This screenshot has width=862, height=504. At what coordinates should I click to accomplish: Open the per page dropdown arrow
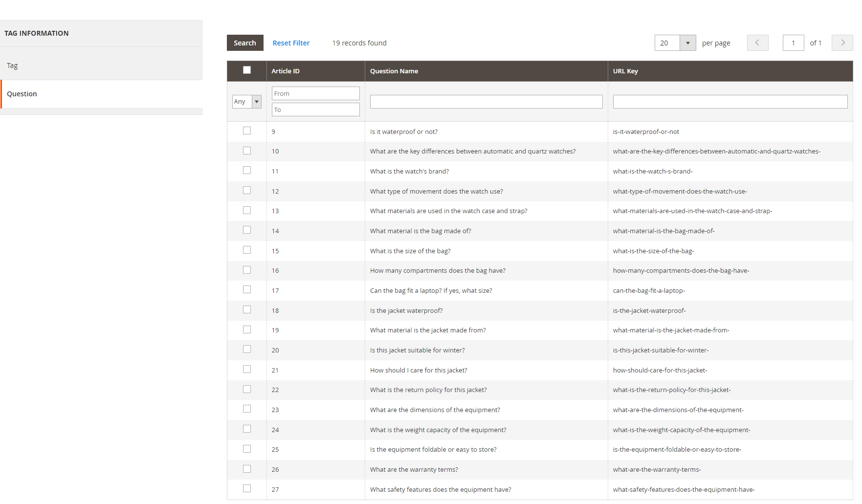coord(687,43)
